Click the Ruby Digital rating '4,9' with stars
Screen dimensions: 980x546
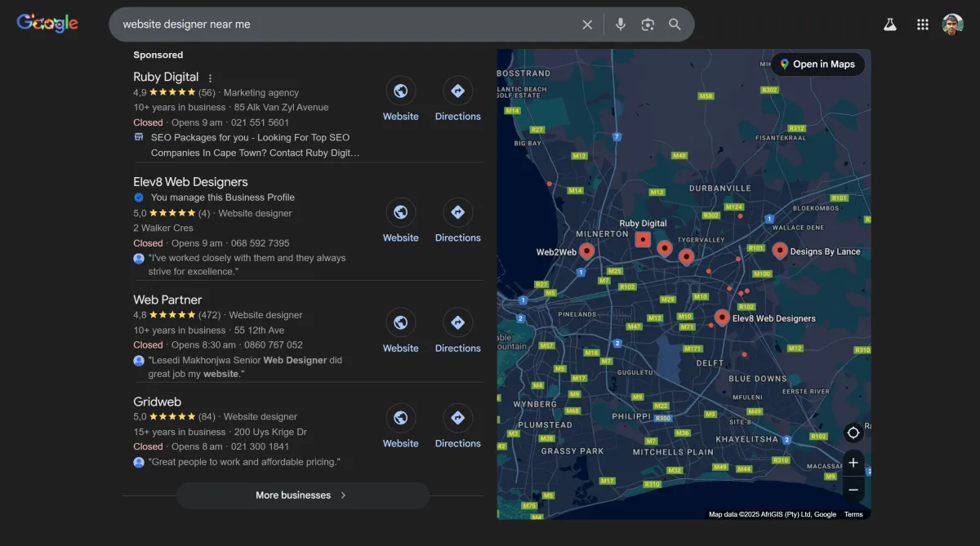tap(164, 92)
